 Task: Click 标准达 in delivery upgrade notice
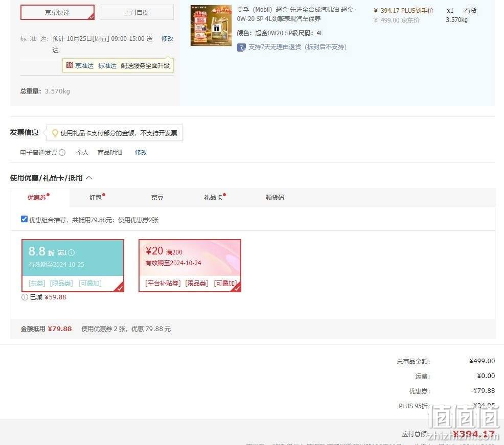[107, 65]
